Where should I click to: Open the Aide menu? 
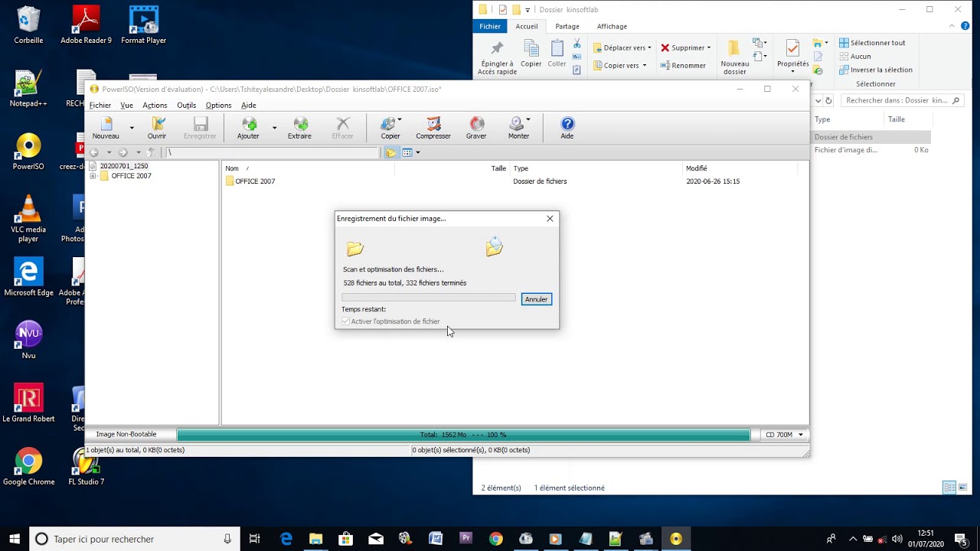pos(249,106)
